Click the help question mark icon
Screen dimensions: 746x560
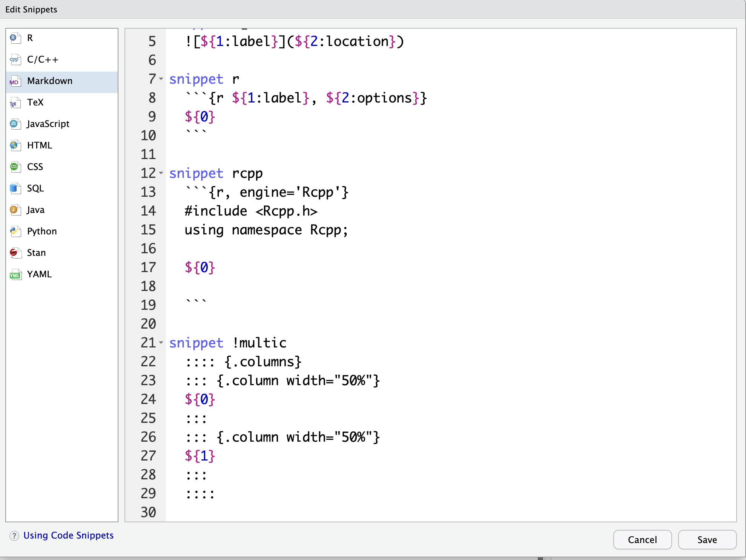(x=14, y=536)
